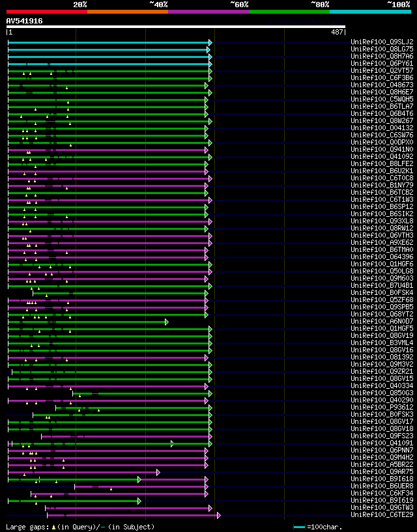Click the cyan ~100% identity legend segment
The image size is (417, 532).
[371, 12]
